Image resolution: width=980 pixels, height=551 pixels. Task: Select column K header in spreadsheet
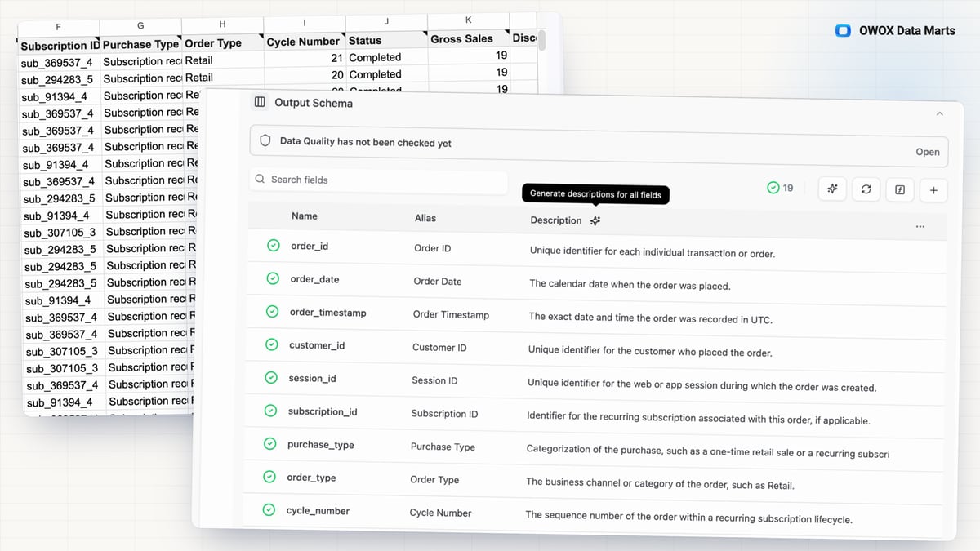[x=468, y=19]
